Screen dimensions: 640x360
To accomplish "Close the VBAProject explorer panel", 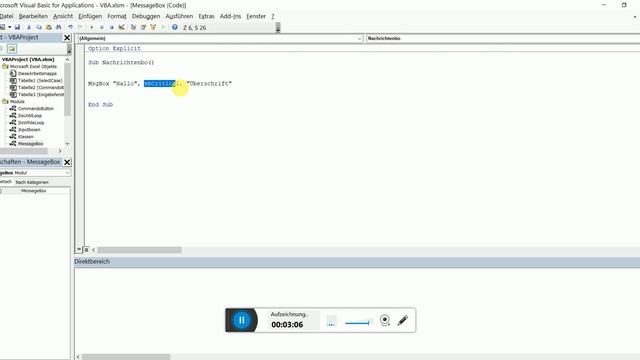I will [x=67, y=38].
